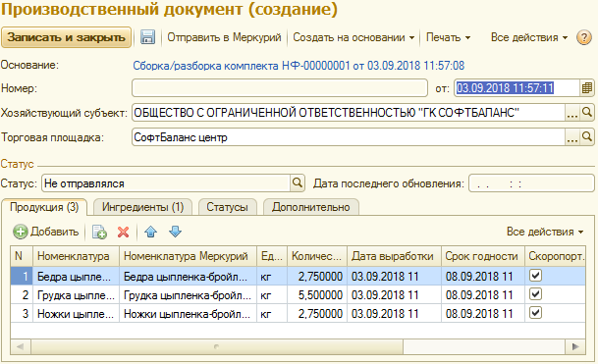Click the Записать и закрыть button
Screen dimensions: 598x364
click(67, 37)
